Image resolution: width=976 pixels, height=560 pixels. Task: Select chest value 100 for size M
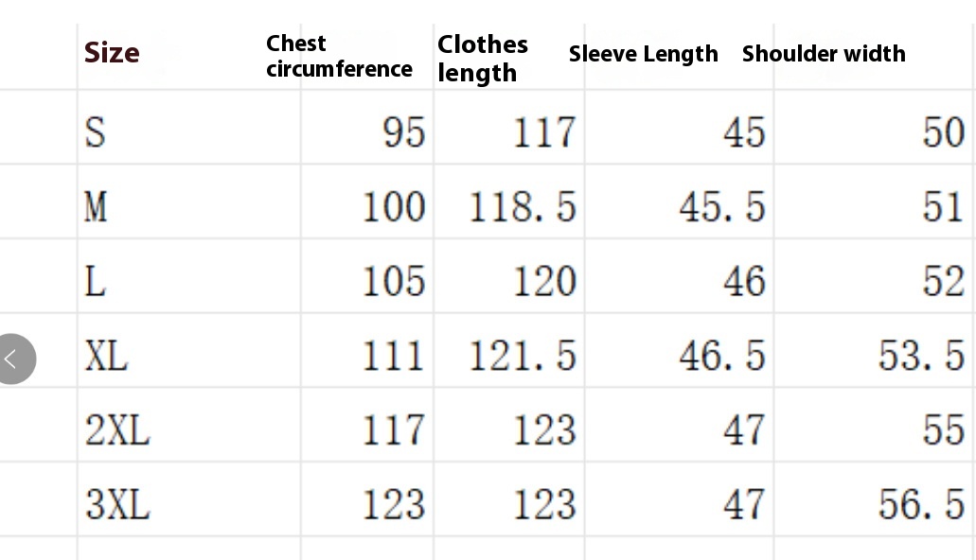(394, 206)
